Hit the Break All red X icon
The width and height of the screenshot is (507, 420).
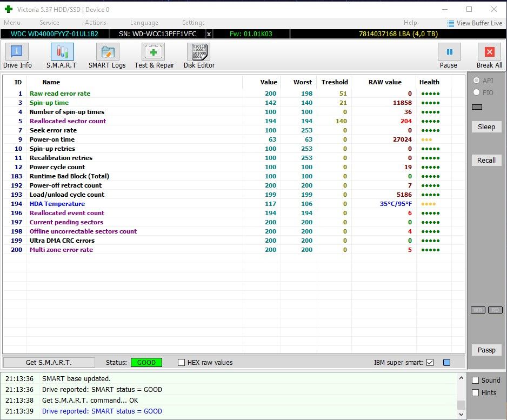coord(489,52)
